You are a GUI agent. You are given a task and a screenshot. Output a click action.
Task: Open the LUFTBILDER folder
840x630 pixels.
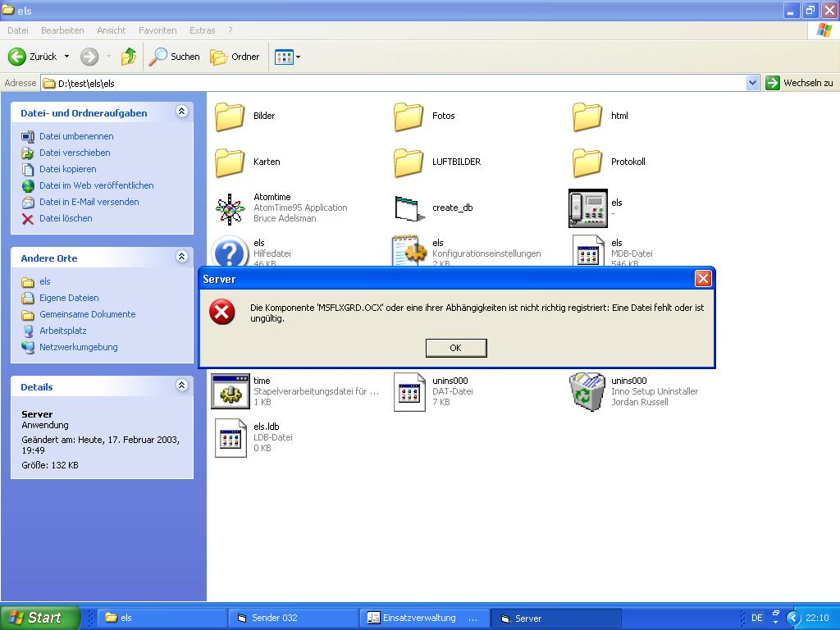tap(409, 162)
